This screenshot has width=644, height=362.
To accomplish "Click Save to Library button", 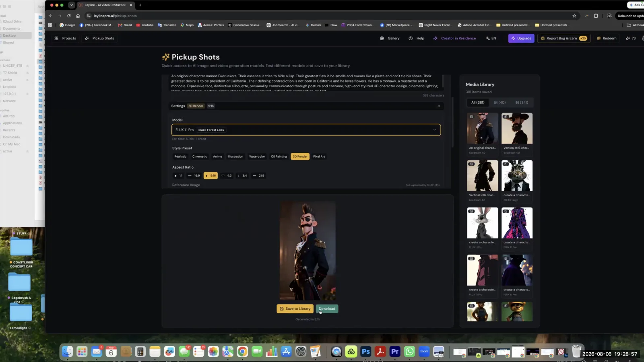I will tap(295, 309).
